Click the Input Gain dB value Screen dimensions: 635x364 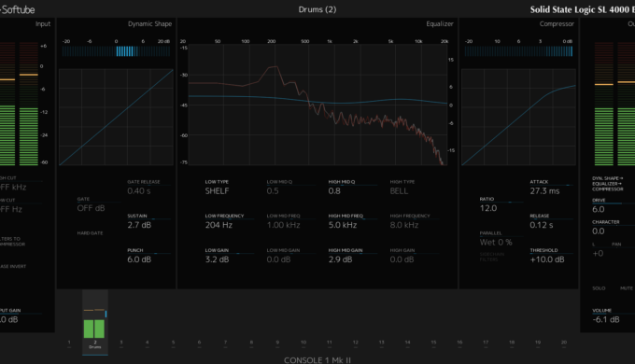(9, 319)
